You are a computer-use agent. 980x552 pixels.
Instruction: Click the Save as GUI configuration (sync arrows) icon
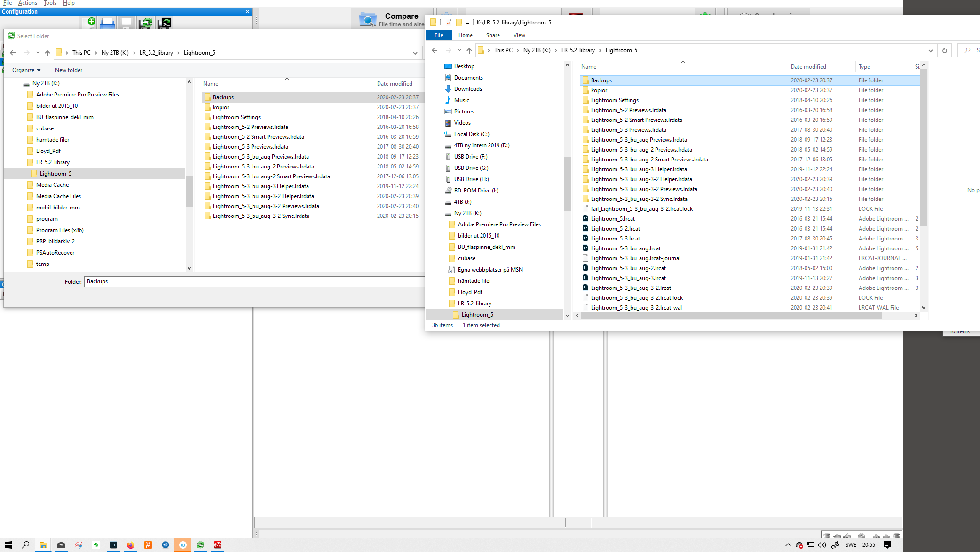146,23
